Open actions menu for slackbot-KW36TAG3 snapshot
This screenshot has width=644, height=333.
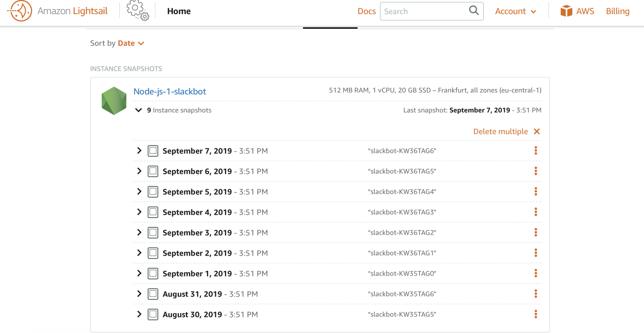click(x=536, y=212)
